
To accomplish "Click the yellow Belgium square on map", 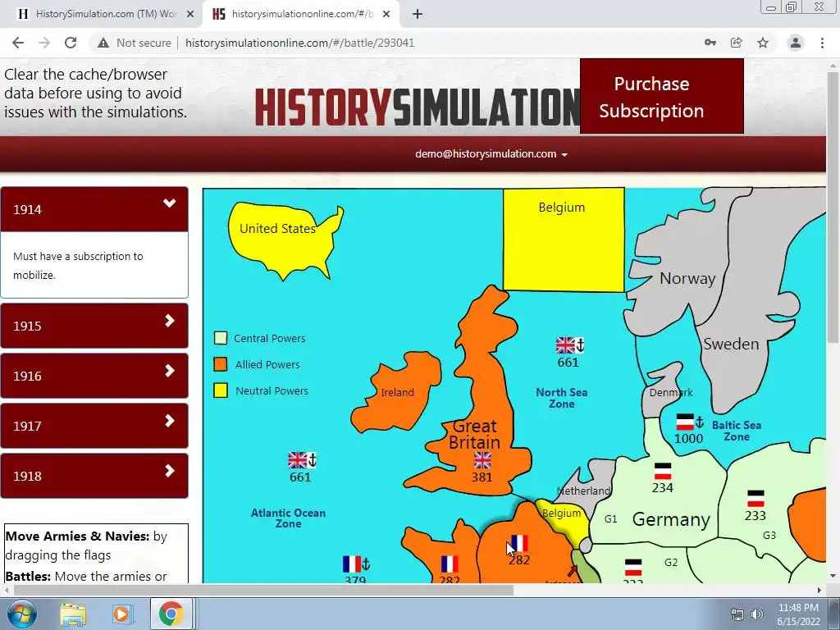I will point(564,240).
